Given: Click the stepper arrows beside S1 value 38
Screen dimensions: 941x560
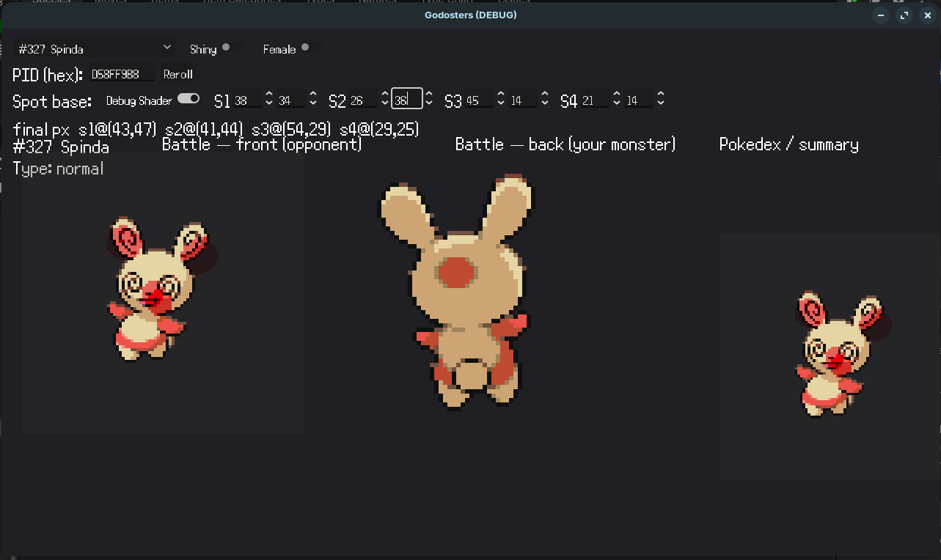Looking at the screenshot, I should click(269, 100).
